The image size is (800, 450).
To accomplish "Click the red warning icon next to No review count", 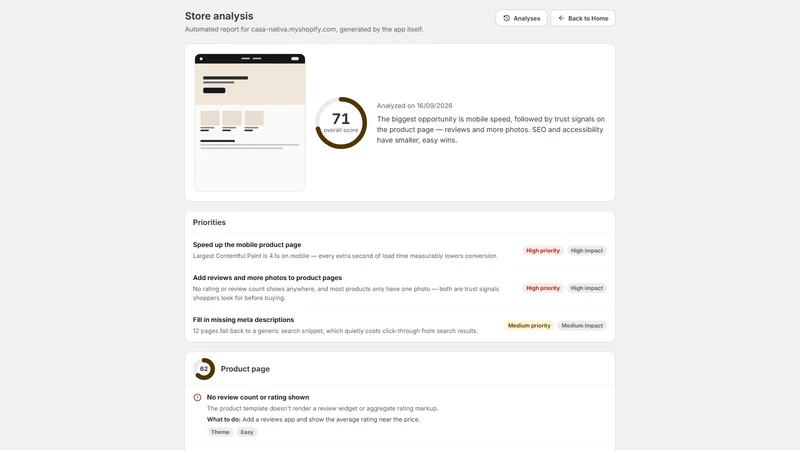I will point(197,397).
